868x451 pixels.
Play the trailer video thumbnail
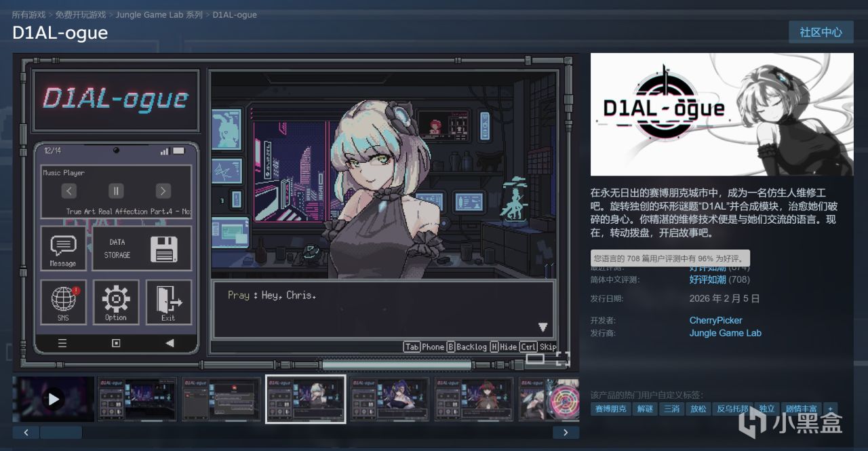(54, 399)
